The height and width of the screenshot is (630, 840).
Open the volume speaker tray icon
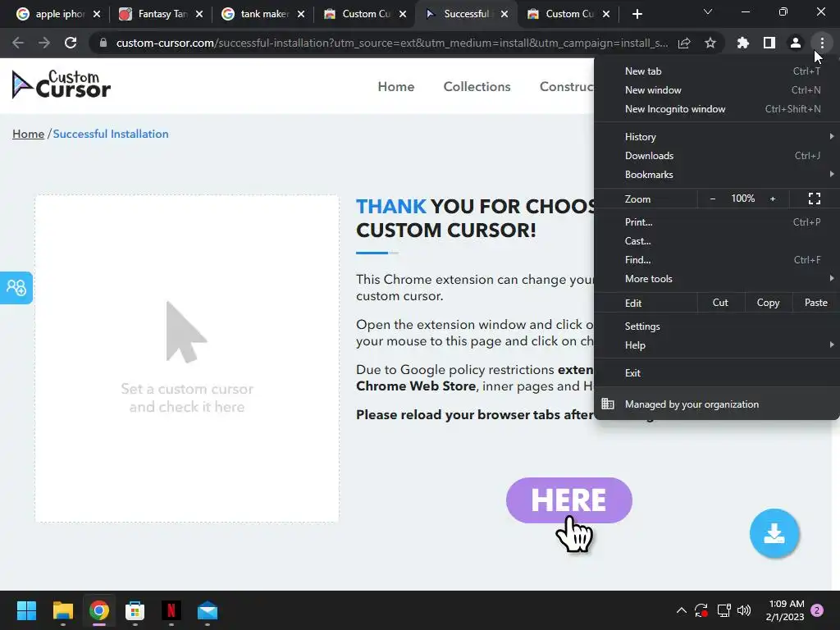743,610
